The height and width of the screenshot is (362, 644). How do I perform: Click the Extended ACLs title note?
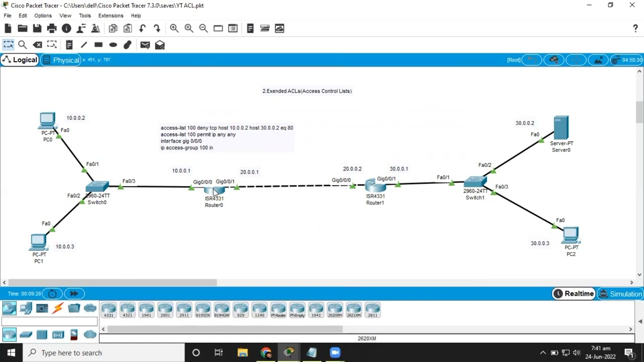(307, 91)
